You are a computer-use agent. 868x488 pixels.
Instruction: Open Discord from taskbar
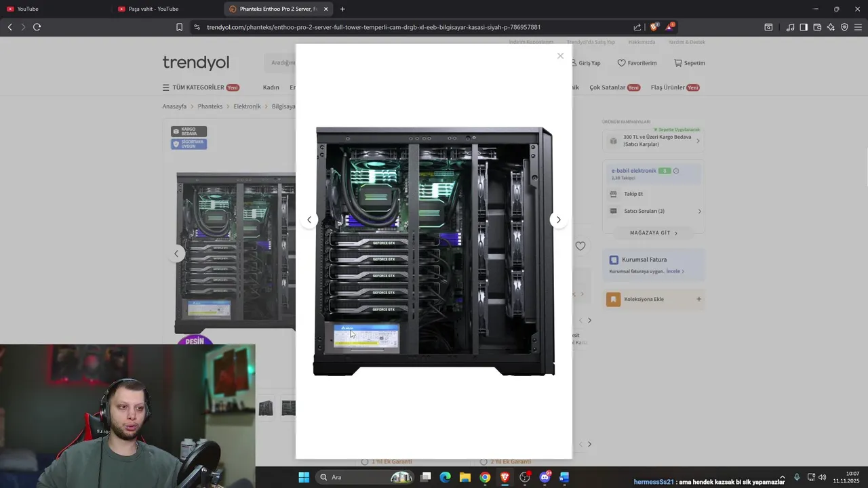pos(545,477)
